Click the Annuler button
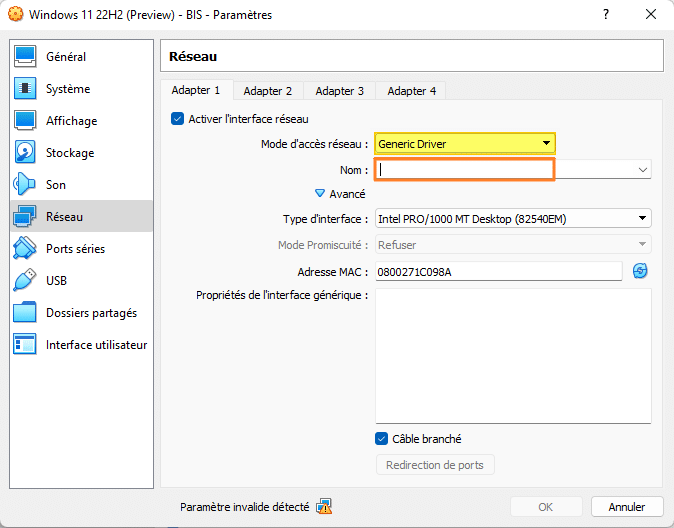This screenshot has width=674, height=528. coord(626,507)
